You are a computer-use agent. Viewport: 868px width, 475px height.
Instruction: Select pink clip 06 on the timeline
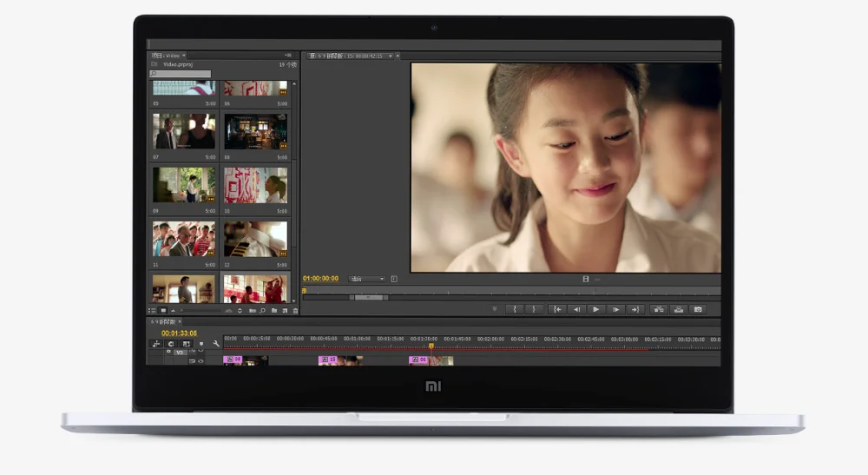click(418, 360)
